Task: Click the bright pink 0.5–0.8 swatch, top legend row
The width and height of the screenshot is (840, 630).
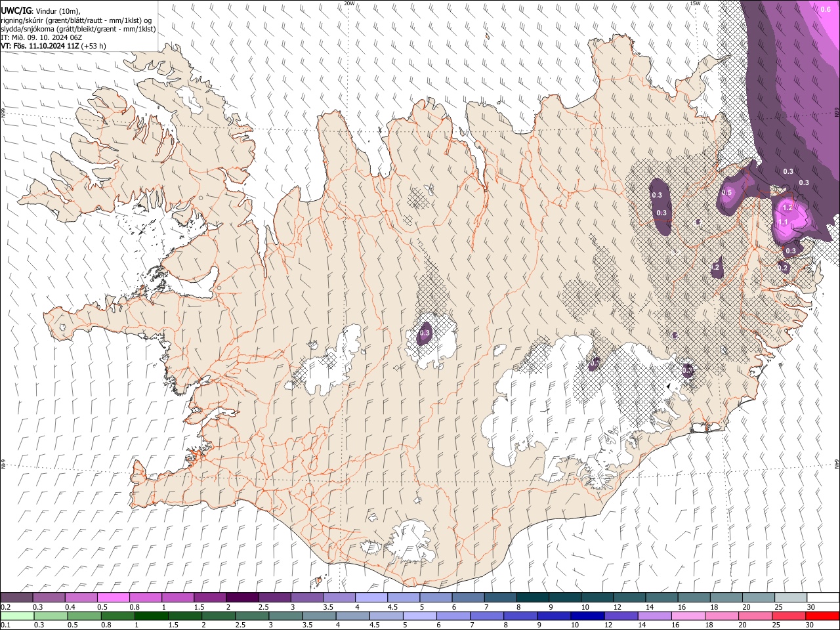Action: pos(113,597)
